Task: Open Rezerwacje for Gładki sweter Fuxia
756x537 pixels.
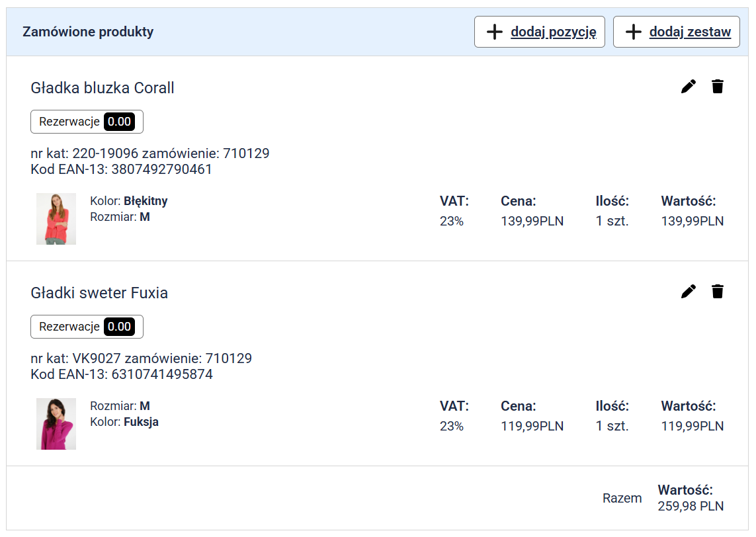Action: [x=69, y=327]
